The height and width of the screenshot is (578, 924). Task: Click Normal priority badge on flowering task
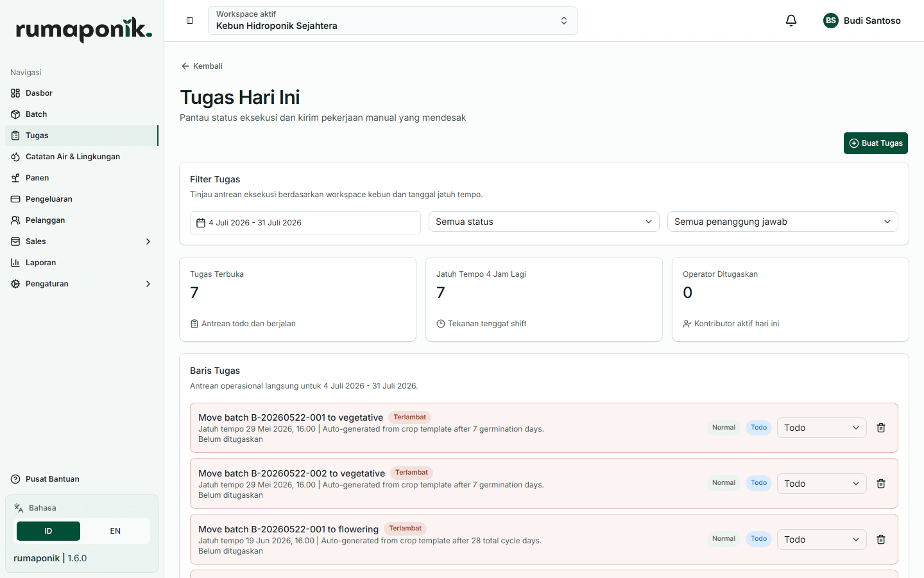[x=724, y=539]
